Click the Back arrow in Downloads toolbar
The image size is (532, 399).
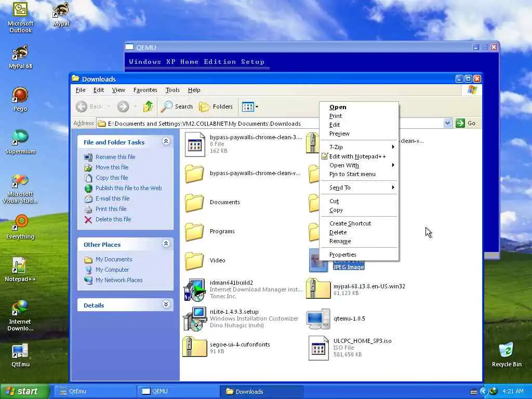point(89,107)
